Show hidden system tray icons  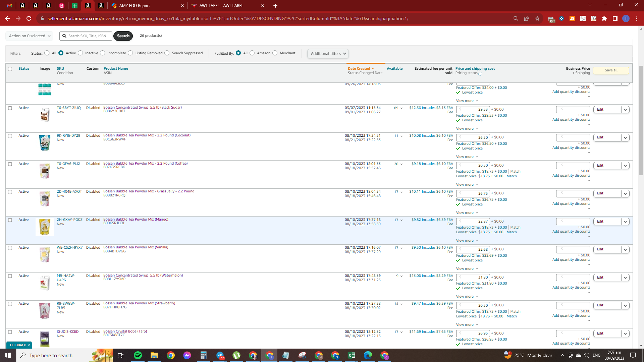pos(562,355)
